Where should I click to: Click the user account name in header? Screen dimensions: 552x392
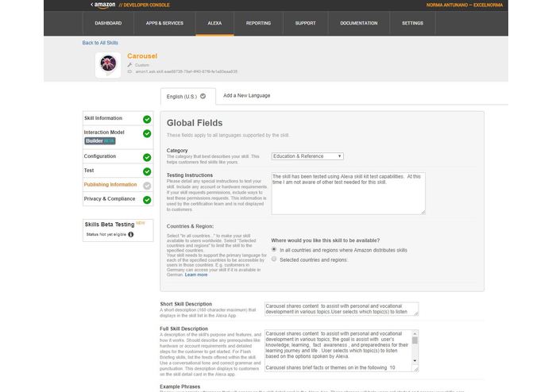(x=465, y=5)
